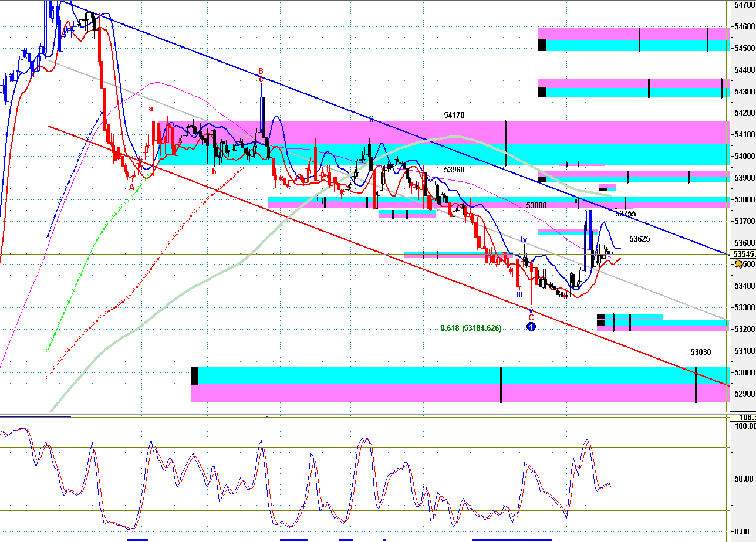756x542 pixels.
Task: Click the 54000 tick on price axis
Action: pyautogui.click(x=744, y=156)
